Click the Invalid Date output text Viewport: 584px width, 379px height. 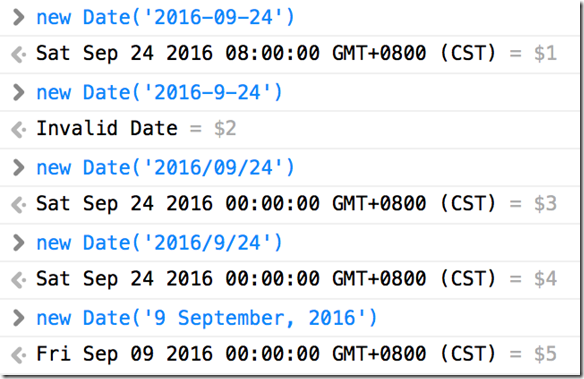click(x=107, y=128)
